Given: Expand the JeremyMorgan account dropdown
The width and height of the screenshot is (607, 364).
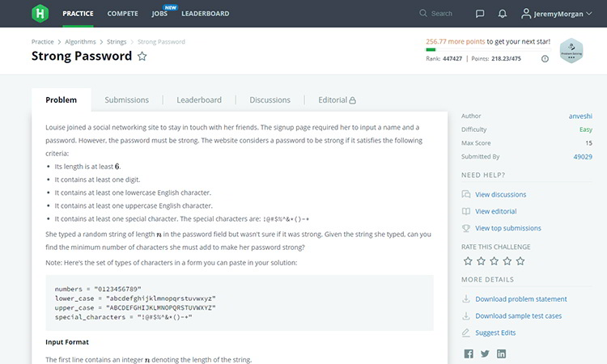Looking at the screenshot, I should [x=556, y=14].
